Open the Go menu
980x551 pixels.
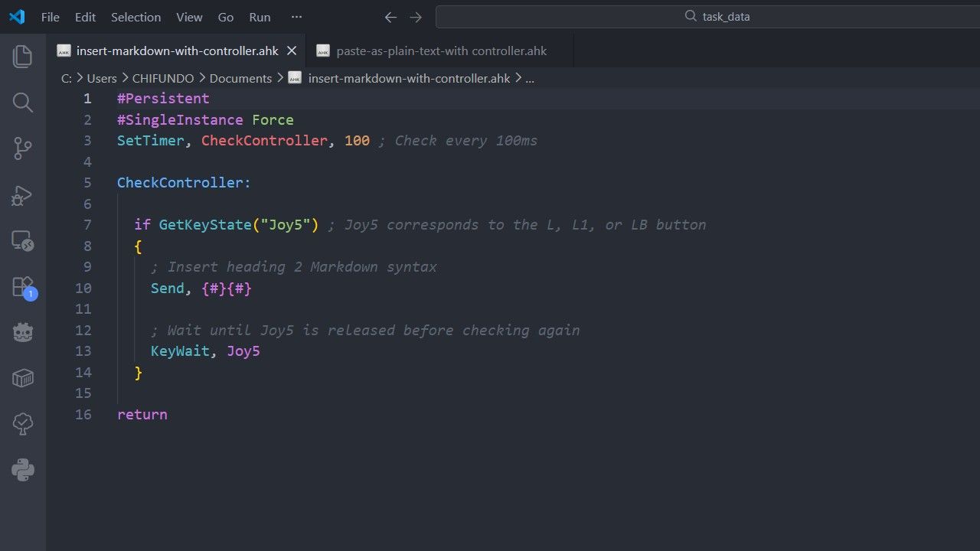226,17
